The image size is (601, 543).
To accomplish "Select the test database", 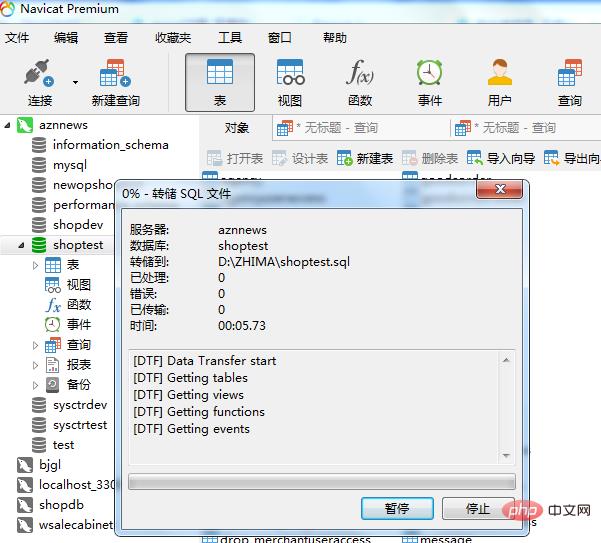I will tap(53, 445).
